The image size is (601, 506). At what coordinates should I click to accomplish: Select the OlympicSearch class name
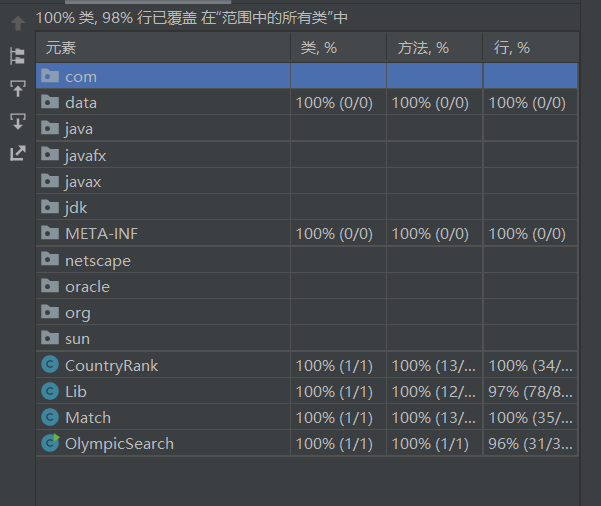119,444
